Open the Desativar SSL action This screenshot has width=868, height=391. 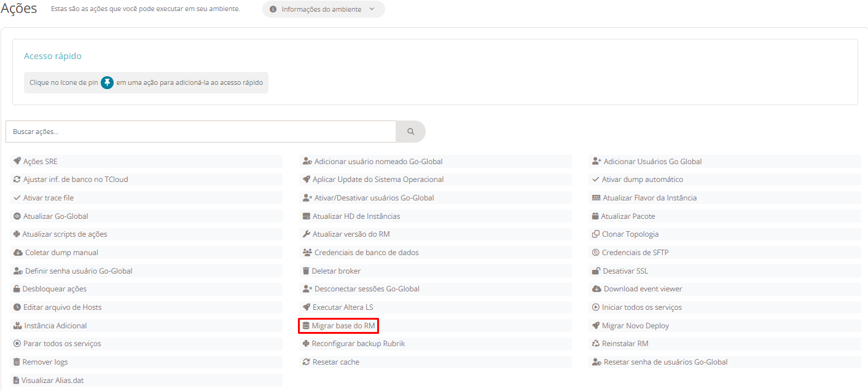[x=725, y=271]
